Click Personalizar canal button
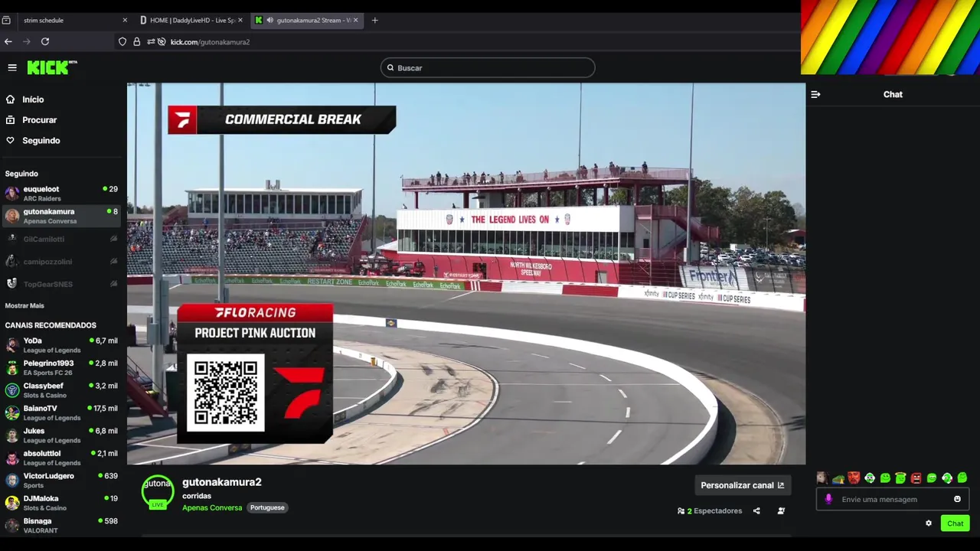 (742, 485)
